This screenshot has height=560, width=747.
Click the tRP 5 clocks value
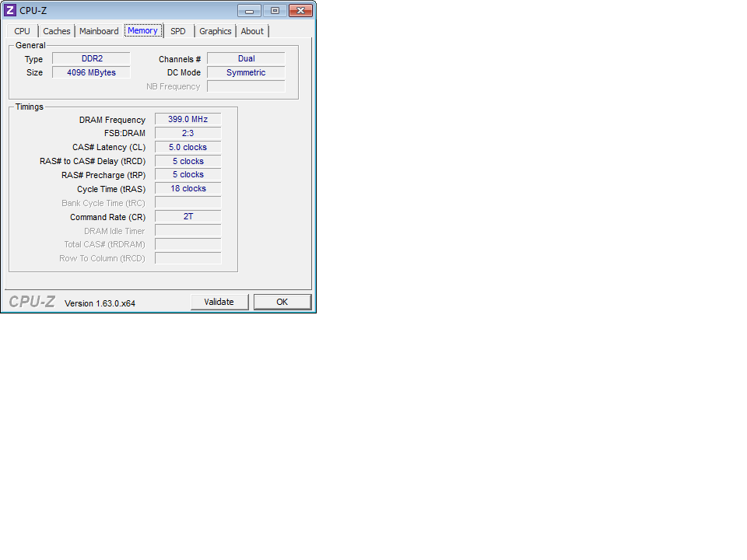(x=188, y=175)
